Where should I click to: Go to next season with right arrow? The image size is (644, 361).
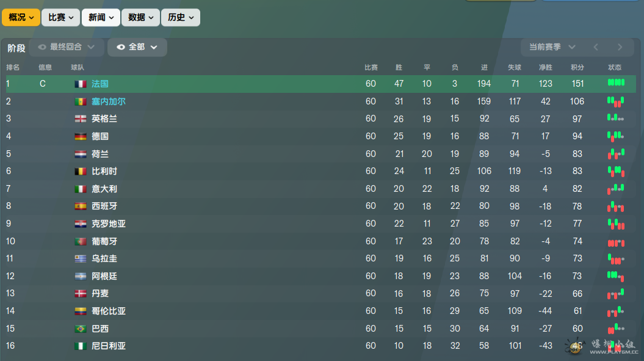620,47
